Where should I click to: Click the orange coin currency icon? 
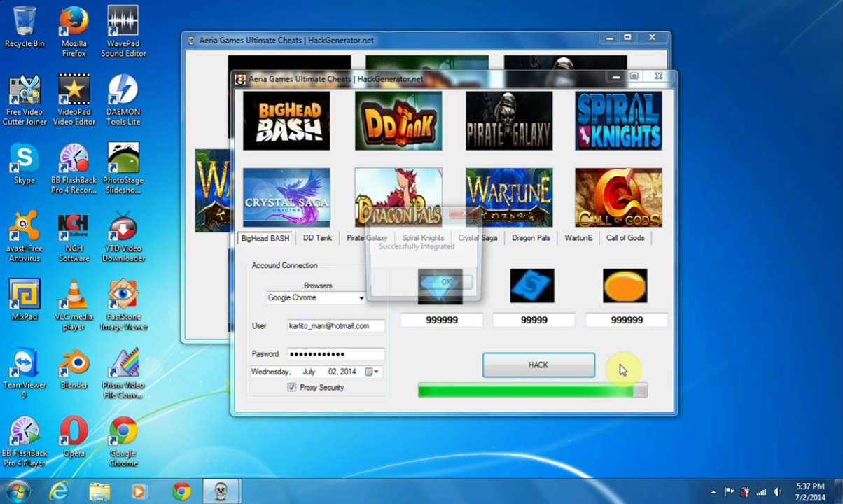(x=625, y=286)
